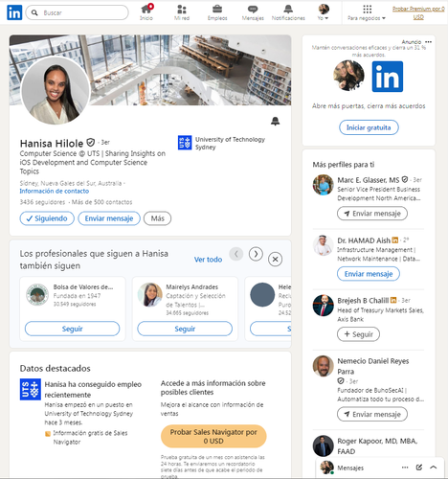Follow Bolsa de Valores page
Viewport: 448px width, 479px height.
[72, 329]
